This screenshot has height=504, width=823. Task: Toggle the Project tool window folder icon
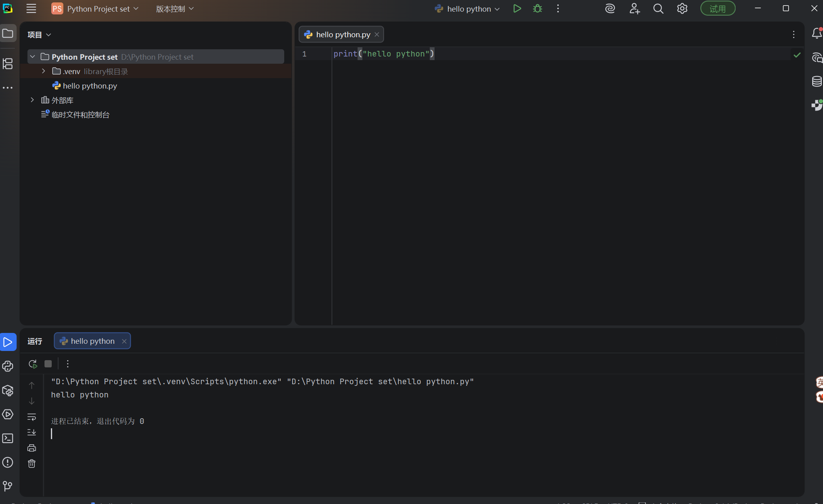(x=8, y=33)
